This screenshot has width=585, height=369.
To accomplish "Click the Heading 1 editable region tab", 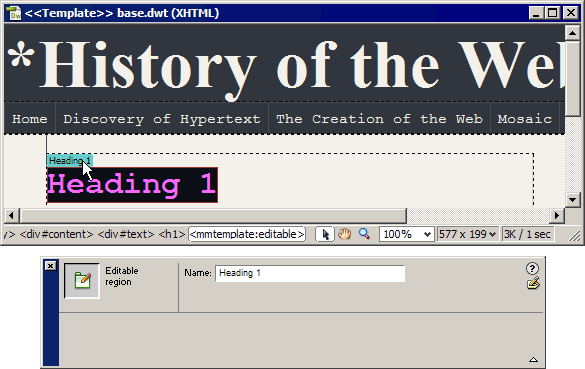I will pos(70,161).
